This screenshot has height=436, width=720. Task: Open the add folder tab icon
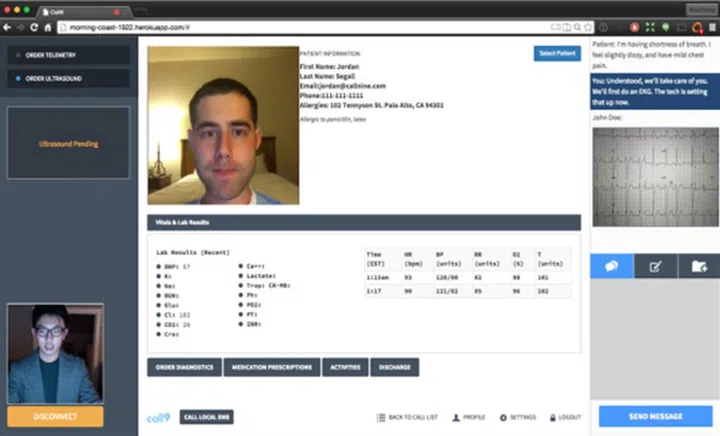[698, 266]
